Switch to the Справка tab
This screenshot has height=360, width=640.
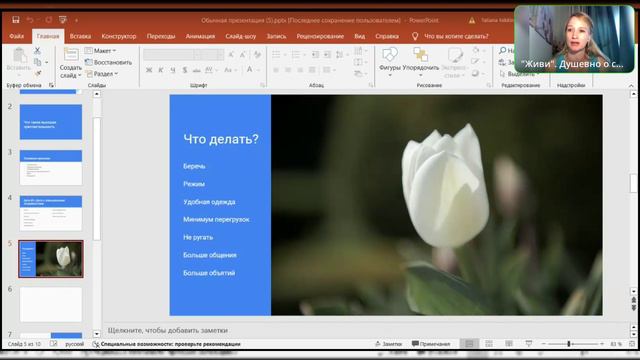coord(387,36)
